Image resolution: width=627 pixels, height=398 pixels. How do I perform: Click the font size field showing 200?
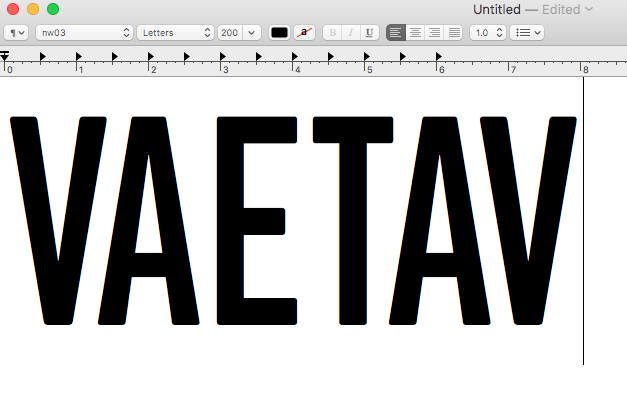click(230, 33)
